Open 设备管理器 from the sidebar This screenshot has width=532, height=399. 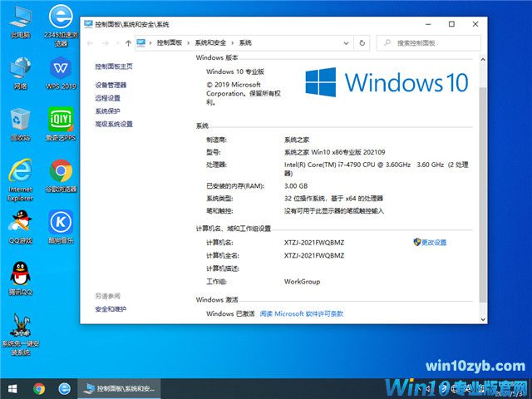pos(111,85)
